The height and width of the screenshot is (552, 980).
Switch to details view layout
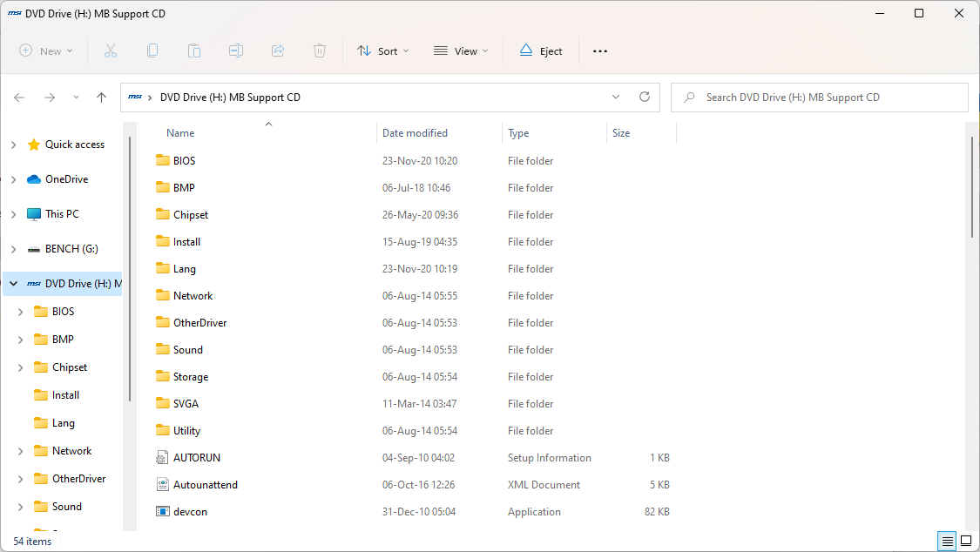pyautogui.click(x=947, y=541)
